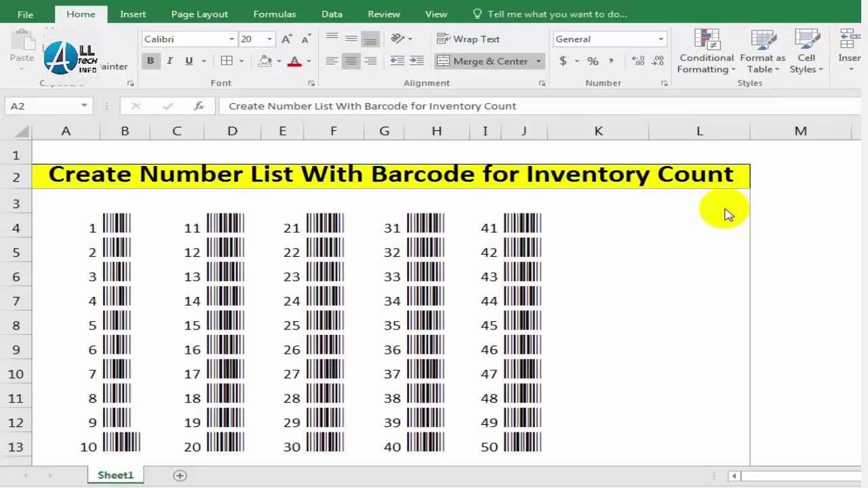Open Alignment dialog launcher

coord(542,83)
